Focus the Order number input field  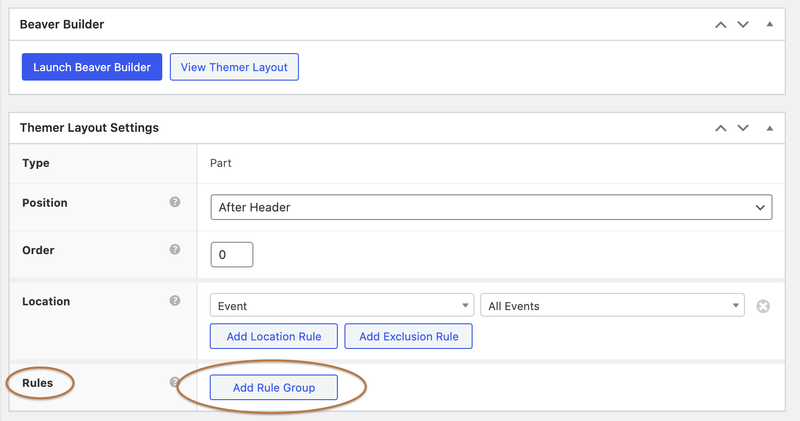click(232, 255)
